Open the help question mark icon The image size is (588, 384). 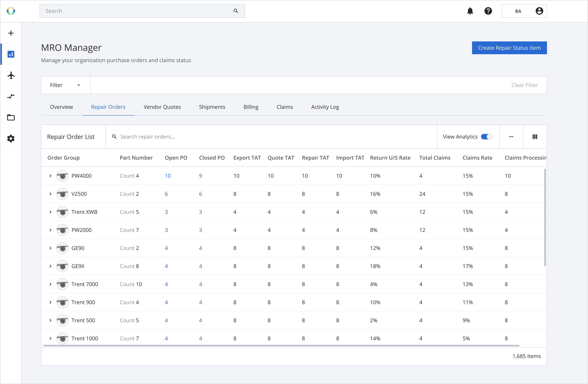pyautogui.click(x=488, y=11)
